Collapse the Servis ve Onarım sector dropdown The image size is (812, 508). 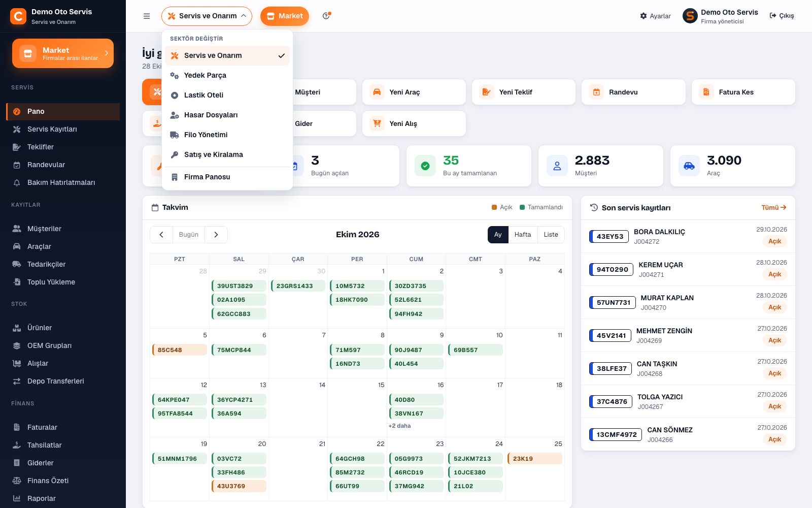pyautogui.click(x=207, y=16)
